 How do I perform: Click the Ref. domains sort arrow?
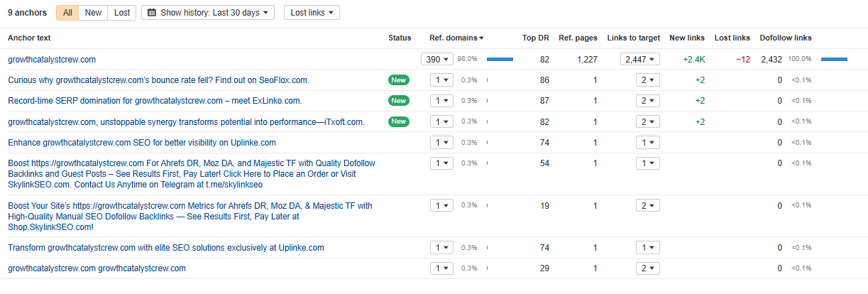(482, 38)
